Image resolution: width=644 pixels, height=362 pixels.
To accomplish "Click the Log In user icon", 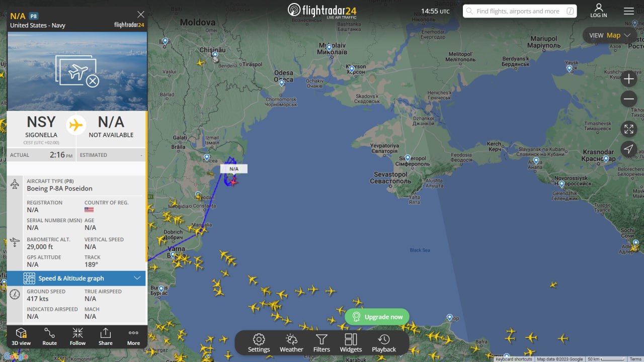I will tap(599, 11).
